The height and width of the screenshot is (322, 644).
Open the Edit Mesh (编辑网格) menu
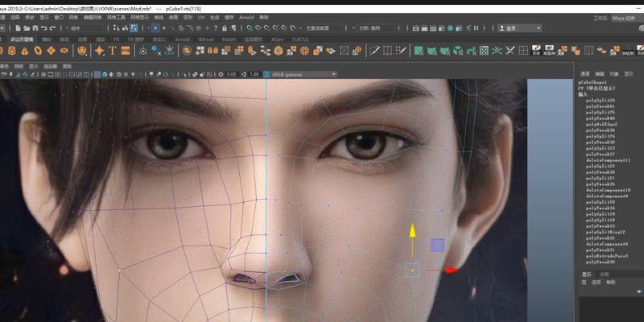93,18
